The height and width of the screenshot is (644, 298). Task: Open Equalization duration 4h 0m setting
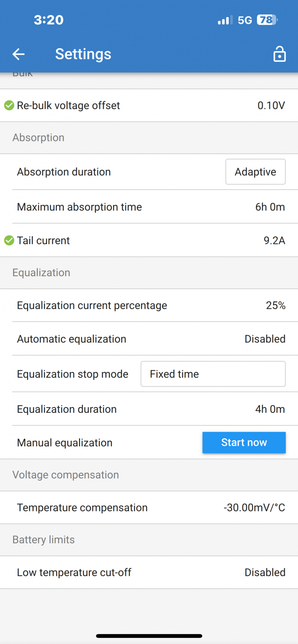click(x=270, y=409)
